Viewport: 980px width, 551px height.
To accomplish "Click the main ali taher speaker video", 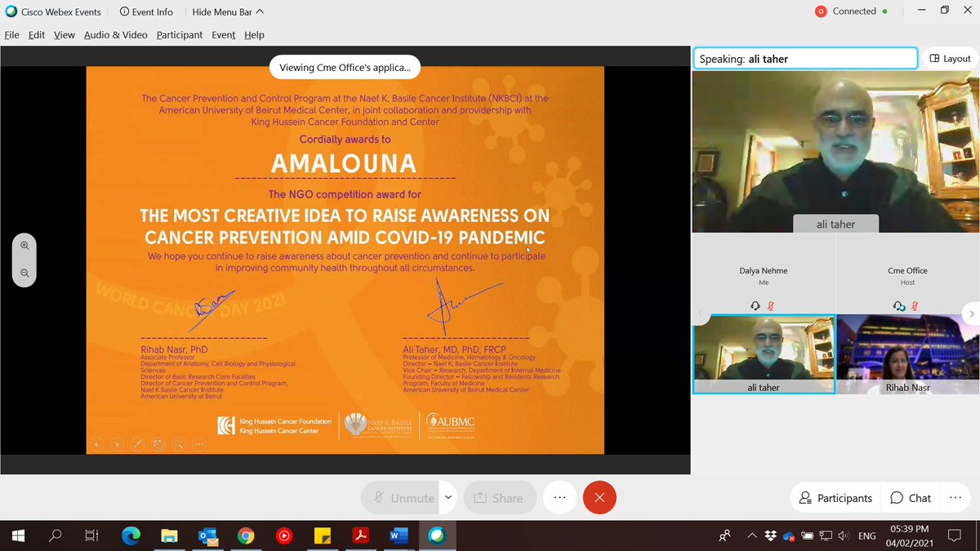I will click(x=835, y=152).
